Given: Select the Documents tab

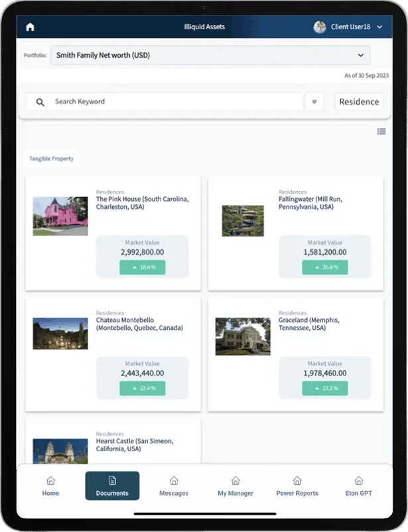Looking at the screenshot, I should (112, 486).
